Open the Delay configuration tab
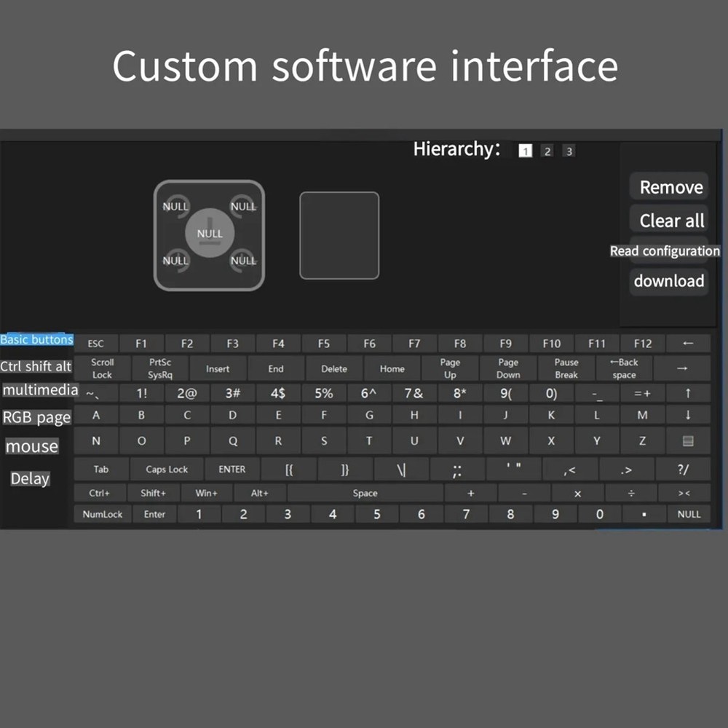728x728 pixels. [30, 478]
